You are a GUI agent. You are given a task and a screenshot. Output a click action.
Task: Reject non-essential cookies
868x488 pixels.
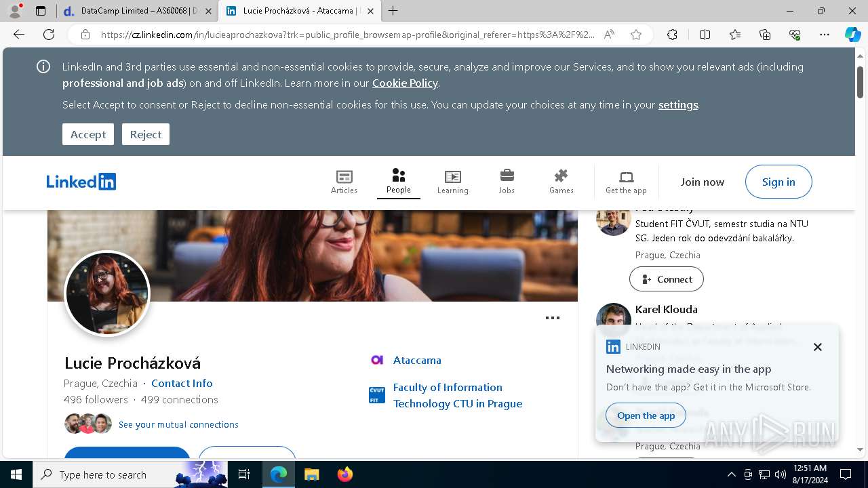click(x=146, y=134)
